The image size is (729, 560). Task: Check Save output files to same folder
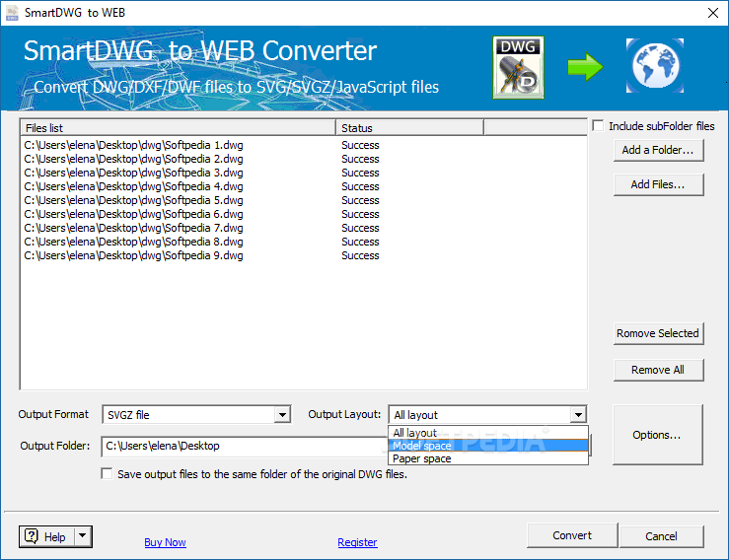[x=107, y=474]
